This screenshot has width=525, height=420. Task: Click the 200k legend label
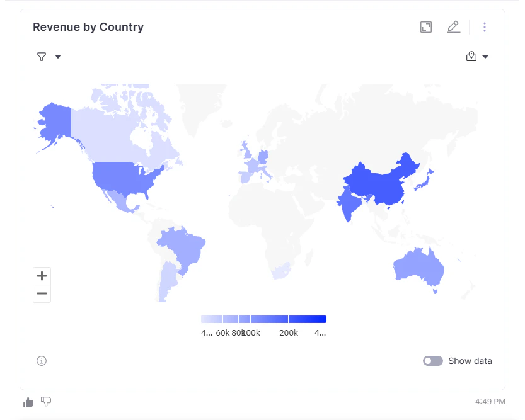pos(289,333)
